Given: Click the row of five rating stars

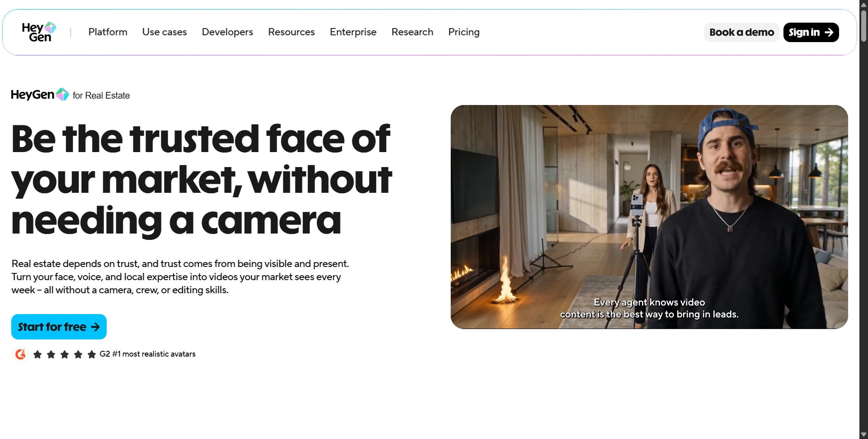Looking at the screenshot, I should pos(65,354).
